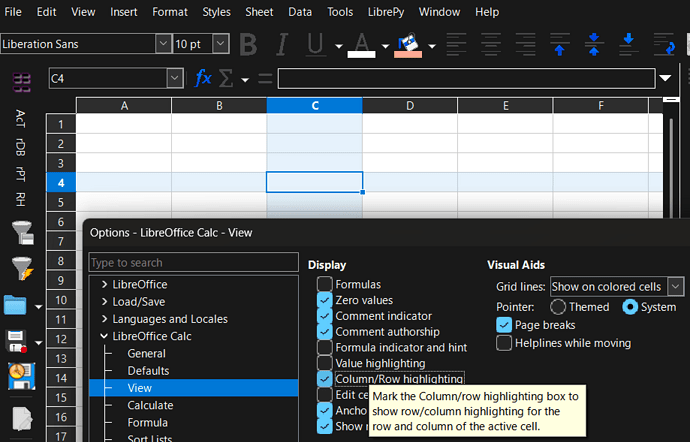Click the Save icon with red dot
This screenshot has height=442, width=690.
tap(16, 342)
